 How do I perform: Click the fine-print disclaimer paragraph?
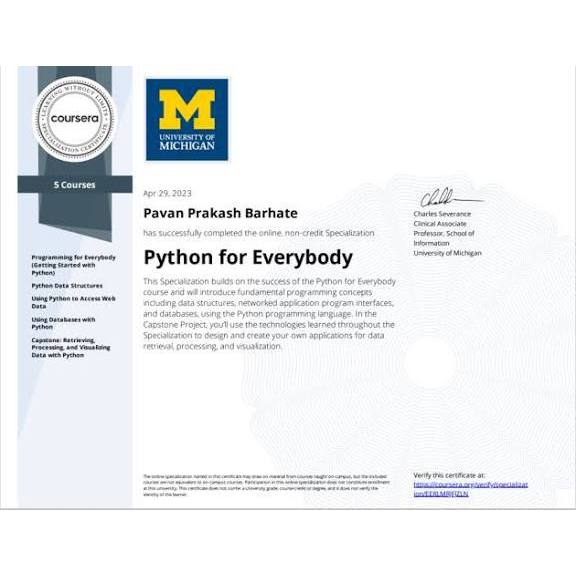266,485
